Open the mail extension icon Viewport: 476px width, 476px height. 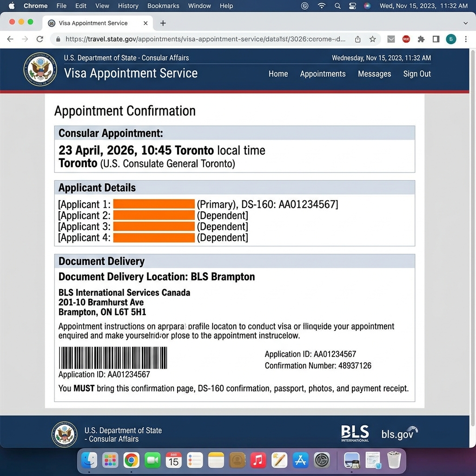(x=391, y=39)
